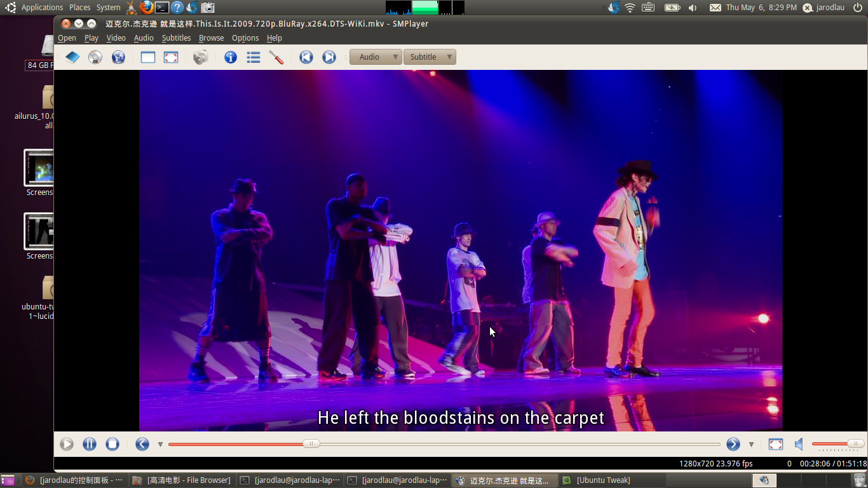Open the screenshot camera launcher in panel

click(x=208, y=8)
